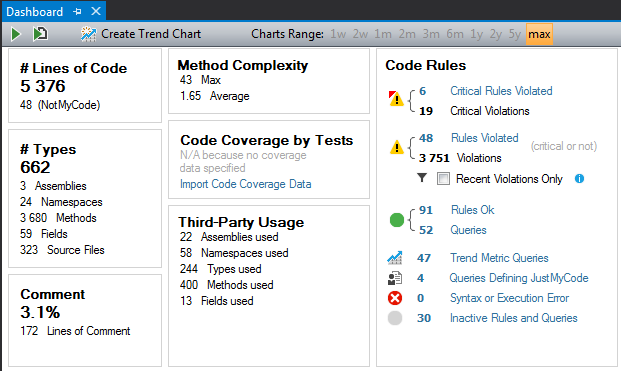
Task: Open Rules Ok link
Action: (x=472, y=210)
